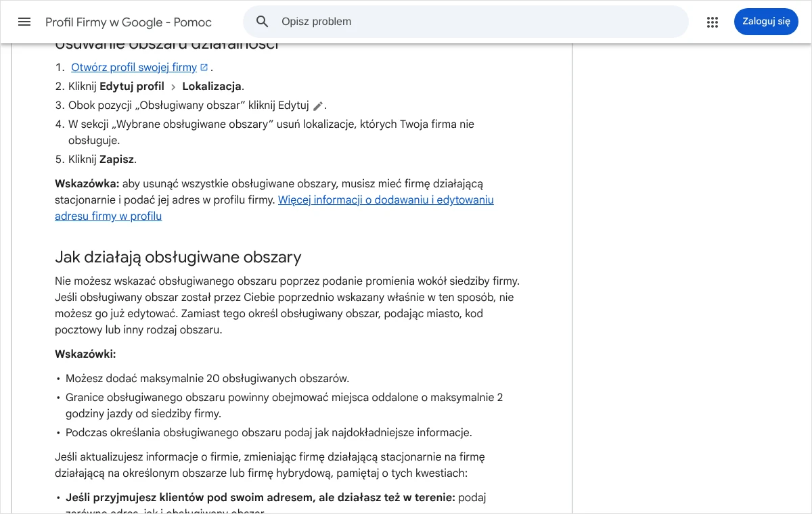Click the Profil Firmy w Google - Pomoc title

point(129,22)
